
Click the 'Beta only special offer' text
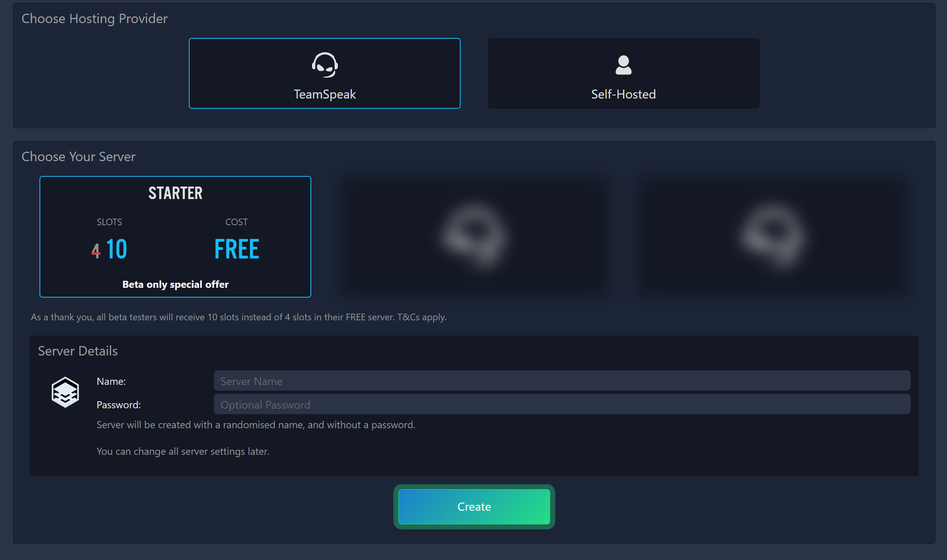pyautogui.click(x=175, y=284)
